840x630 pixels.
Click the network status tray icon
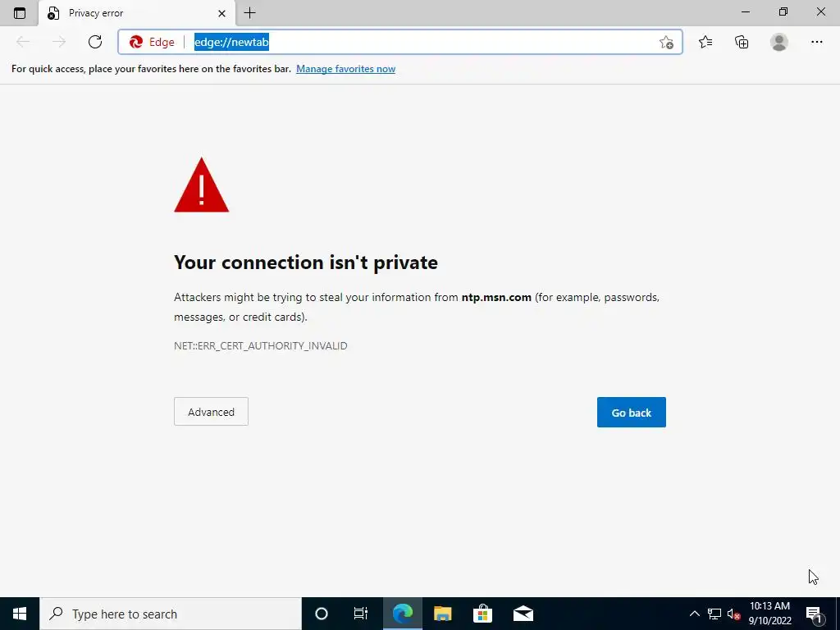click(714, 614)
